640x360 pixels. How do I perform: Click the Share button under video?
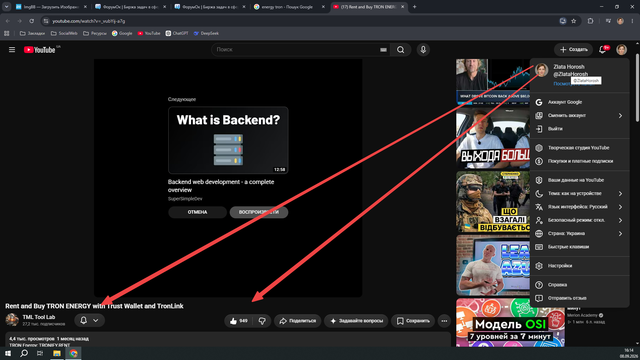[298, 321]
